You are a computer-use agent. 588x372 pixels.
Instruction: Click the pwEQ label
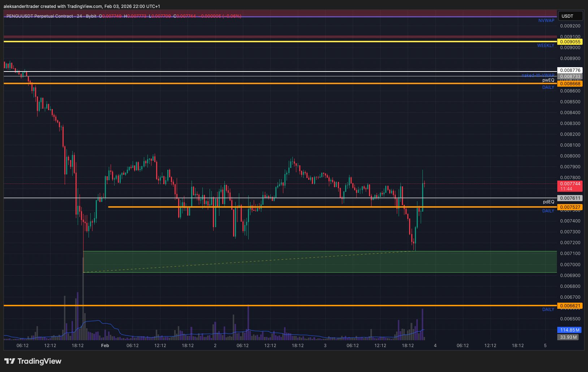(x=548, y=80)
